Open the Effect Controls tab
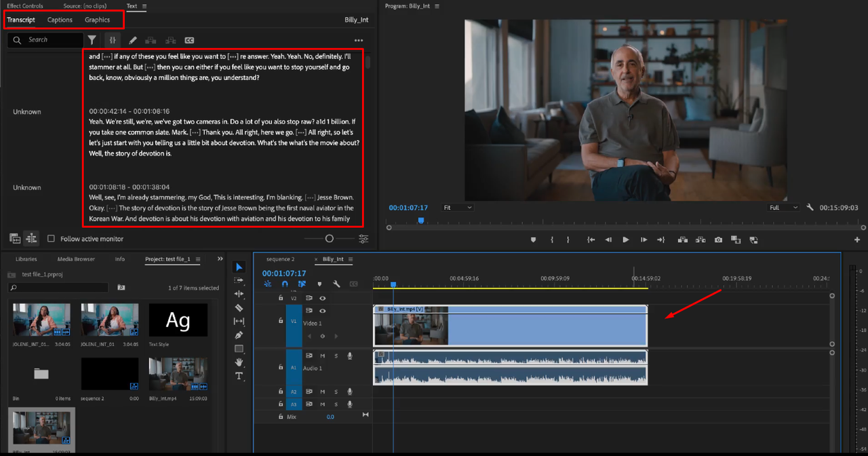868x456 pixels. (25, 6)
